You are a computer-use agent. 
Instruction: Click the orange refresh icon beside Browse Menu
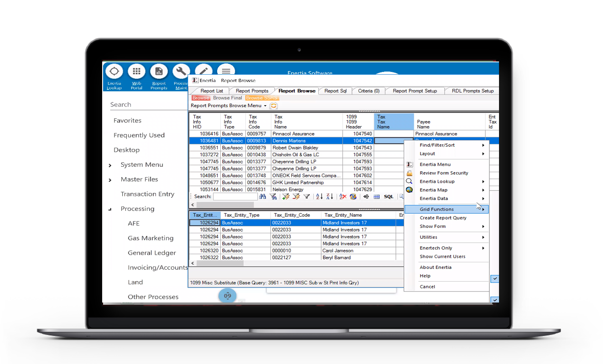[x=273, y=106]
